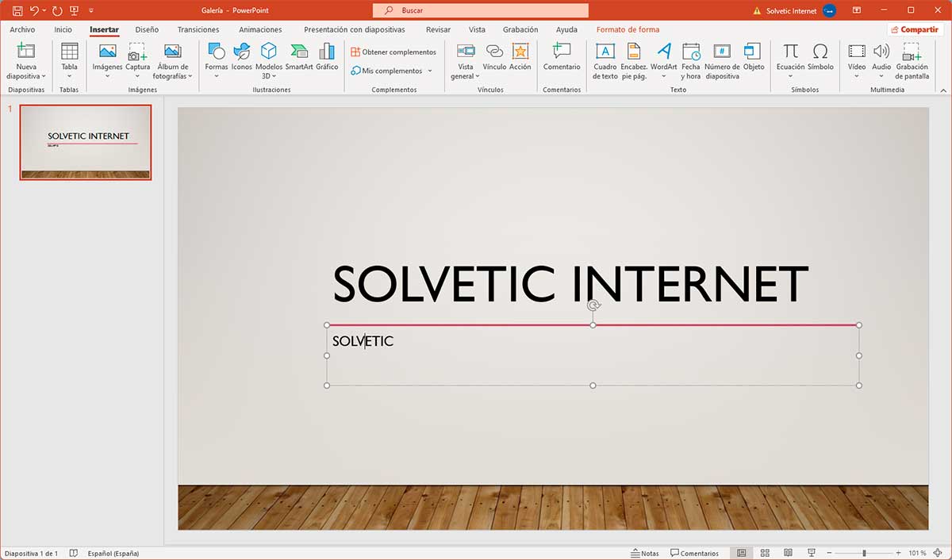952x560 pixels.
Task: Open the Audio insert menu
Action: click(881, 61)
